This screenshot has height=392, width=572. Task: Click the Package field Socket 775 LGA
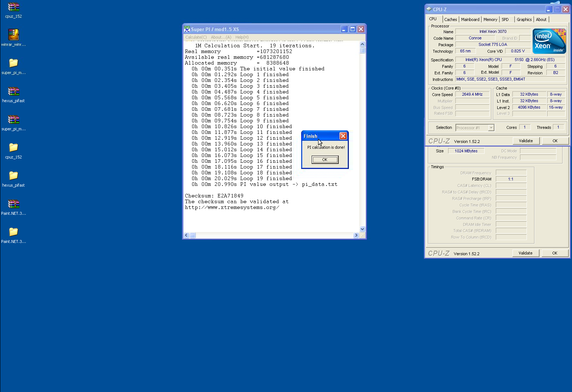493,44
